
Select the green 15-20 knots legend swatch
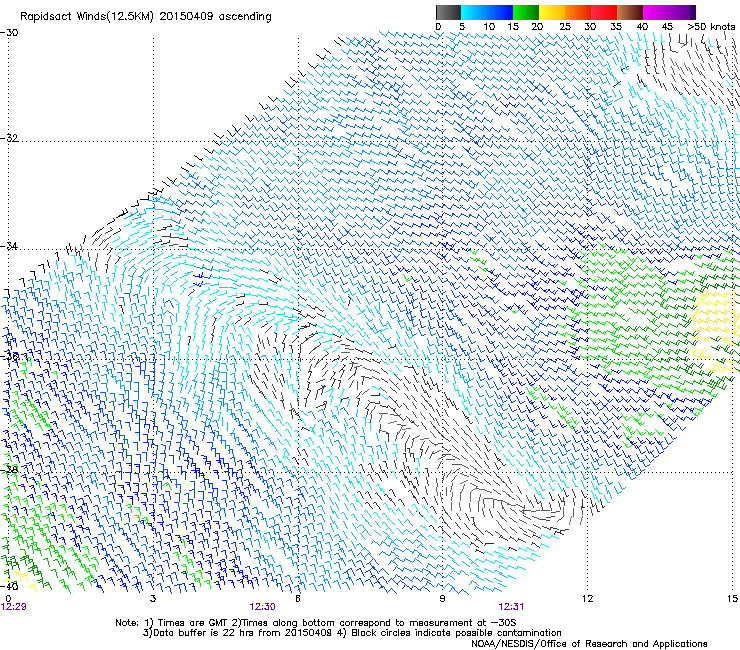(526, 12)
